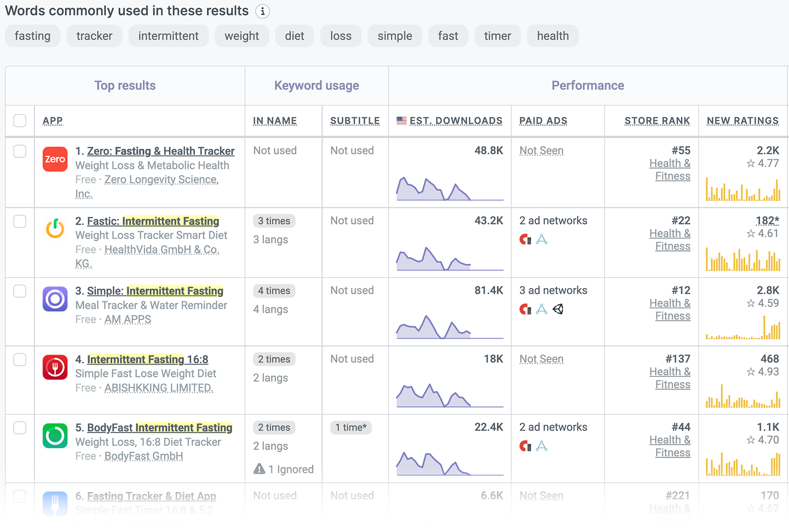Open Simple: Intermittent Fasting app link
Image resolution: width=789 pixels, height=532 pixels.
pyautogui.click(x=155, y=291)
